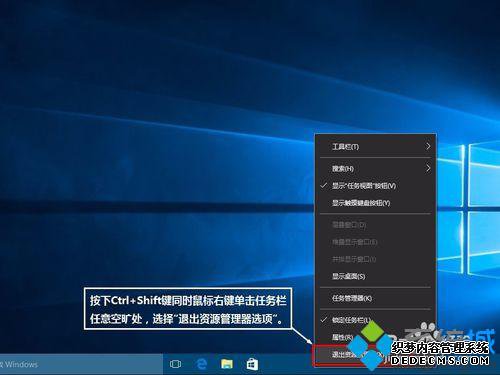Screen dimensions: 500x375
Task: Select the greyed 层叠窗口(D) entry
Action: click(x=375, y=225)
